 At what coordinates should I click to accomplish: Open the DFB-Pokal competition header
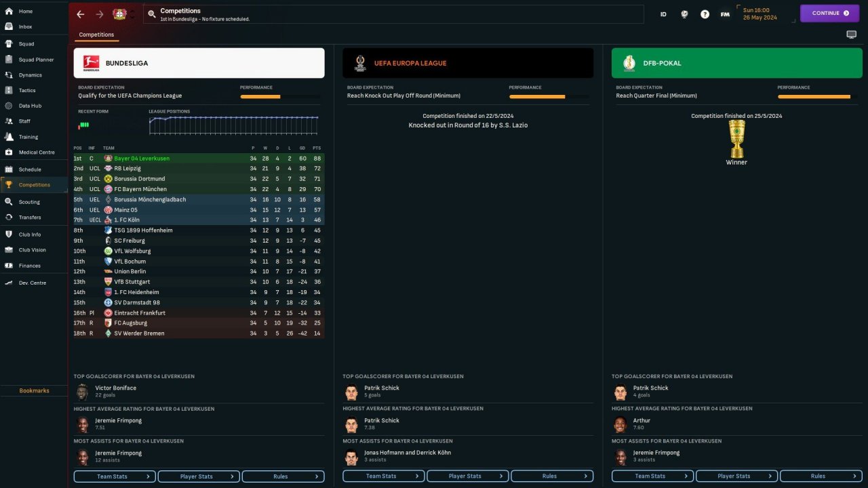click(737, 63)
